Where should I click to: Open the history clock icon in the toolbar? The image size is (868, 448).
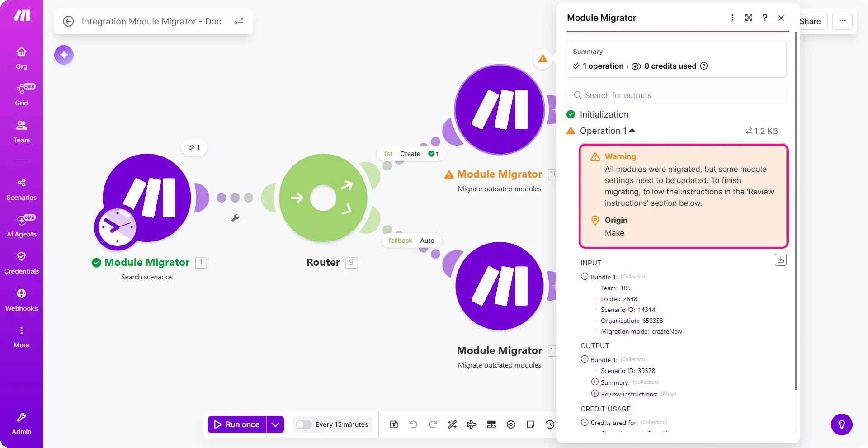point(550,424)
